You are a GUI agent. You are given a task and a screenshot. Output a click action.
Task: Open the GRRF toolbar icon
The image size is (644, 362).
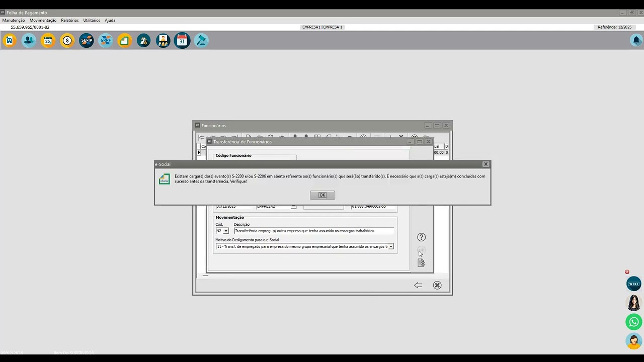click(x=106, y=41)
